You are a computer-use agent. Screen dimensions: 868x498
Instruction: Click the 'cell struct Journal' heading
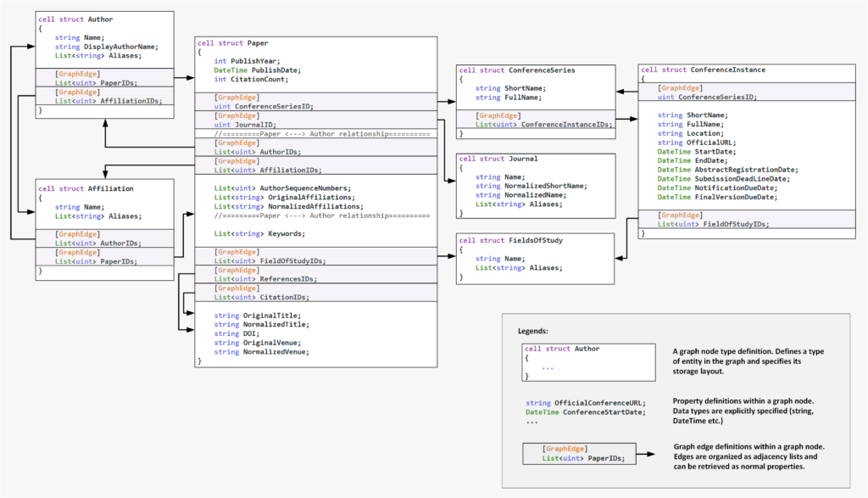point(498,159)
